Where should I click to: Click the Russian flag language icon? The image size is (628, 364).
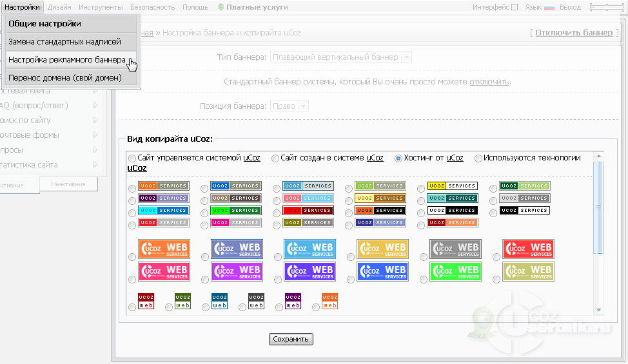point(549,8)
